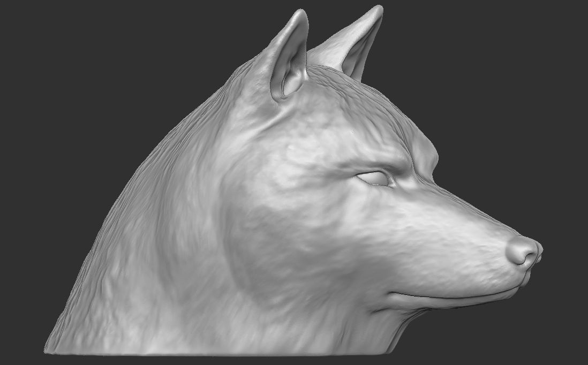Select the wolf's front ear
Viewport: 588px width, 365px height.
pos(289,56)
